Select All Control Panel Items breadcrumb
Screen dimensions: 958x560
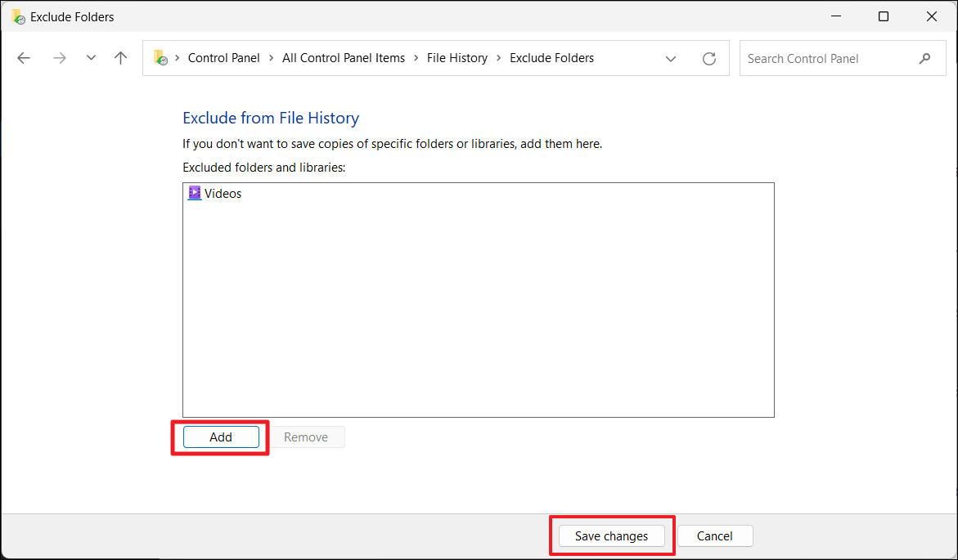point(343,58)
